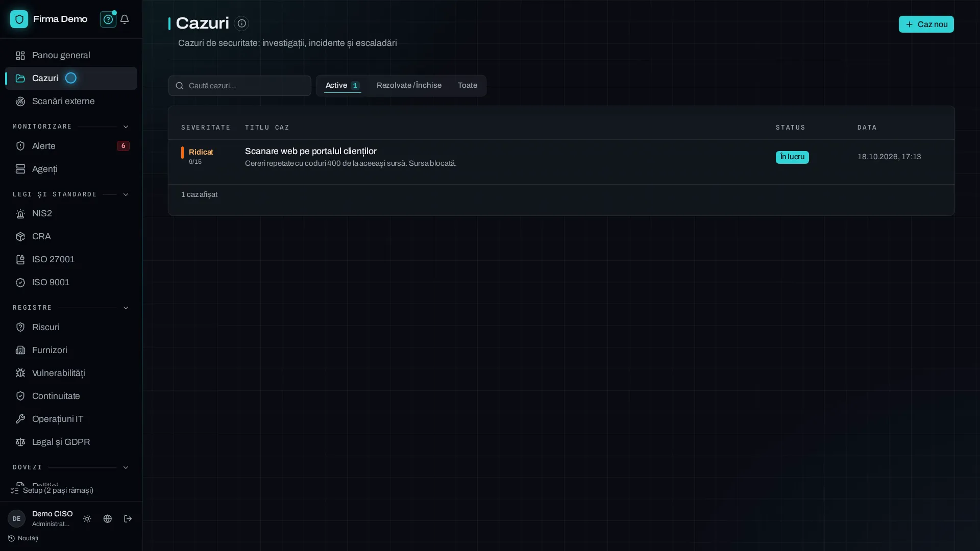Click the Ridicat severity label

[x=201, y=152]
